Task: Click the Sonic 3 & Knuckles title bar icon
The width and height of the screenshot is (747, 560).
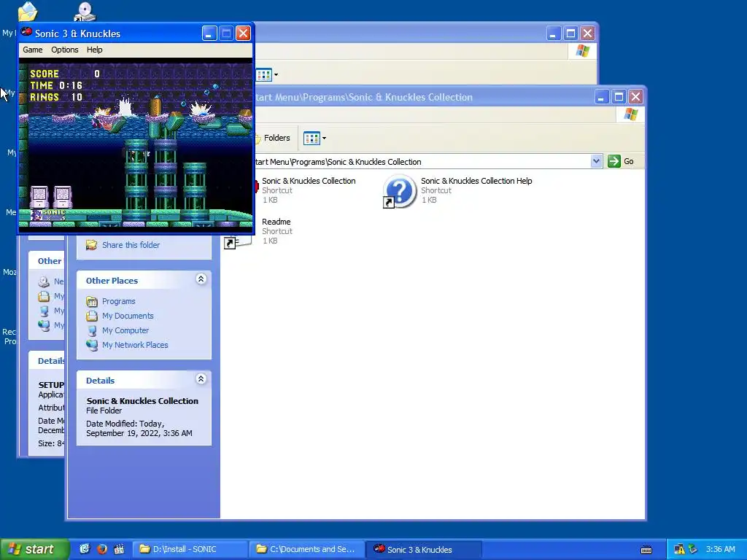Action: pyautogui.click(x=27, y=33)
